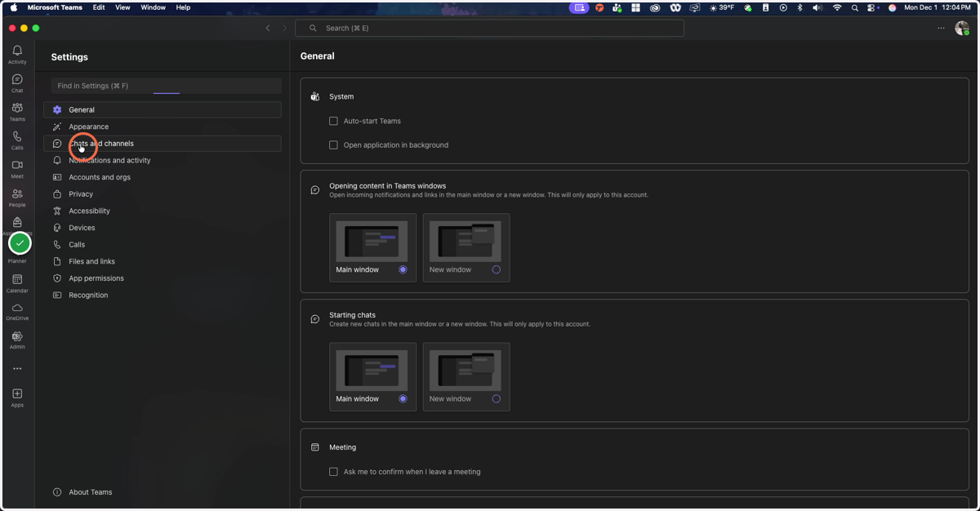Click Main window thumbnail under Opening content

(372, 242)
